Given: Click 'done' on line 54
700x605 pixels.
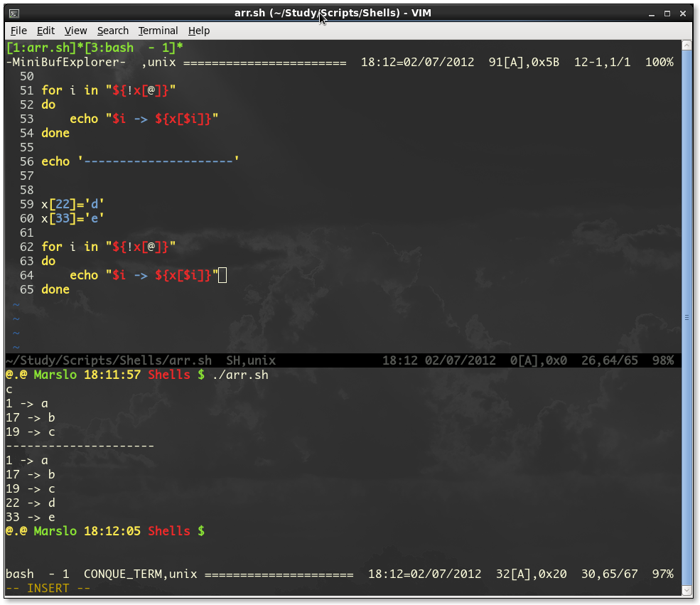Looking at the screenshot, I should [x=55, y=133].
